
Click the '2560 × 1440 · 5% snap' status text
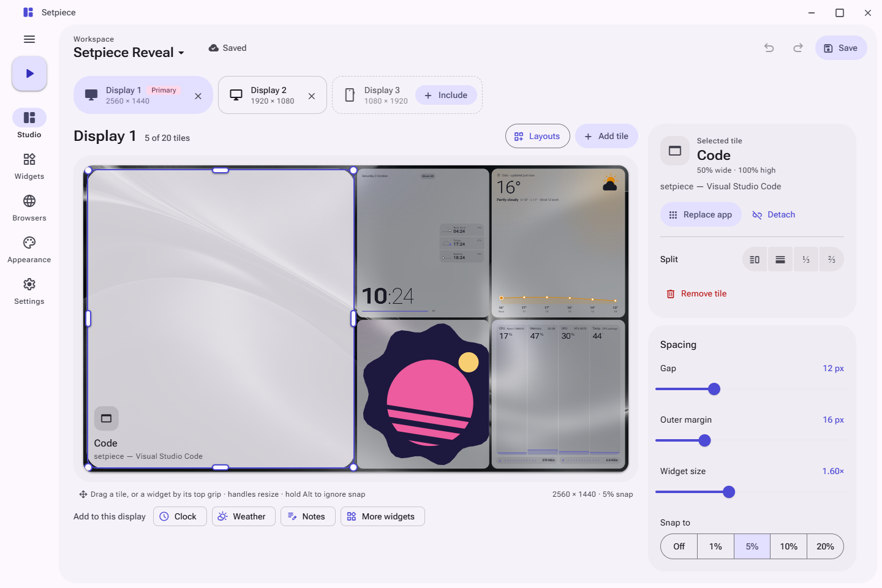(593, 494)
